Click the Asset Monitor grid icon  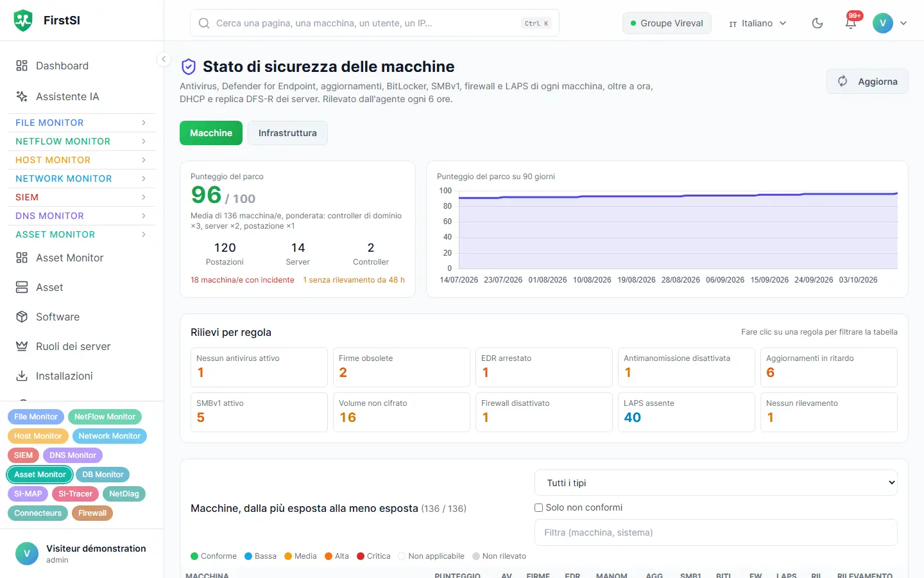(x=22, y=258)
